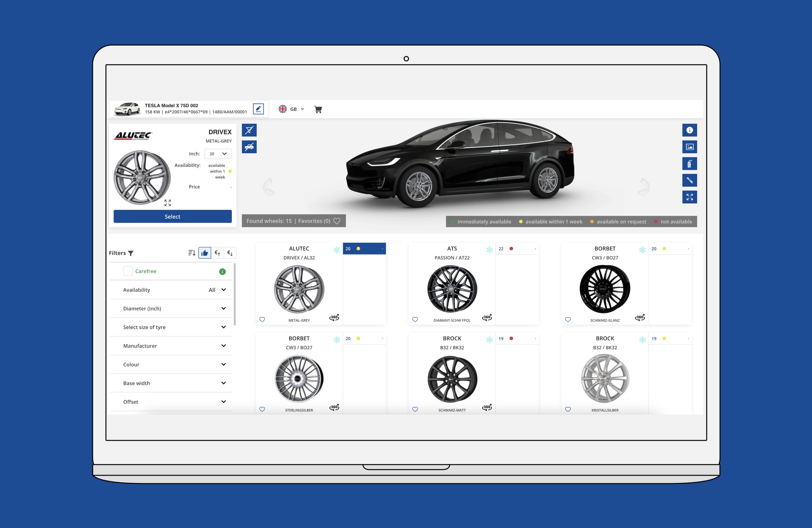This screenshot has width=812, height=528.
Task: Sort by price descending
Action: 230,253
